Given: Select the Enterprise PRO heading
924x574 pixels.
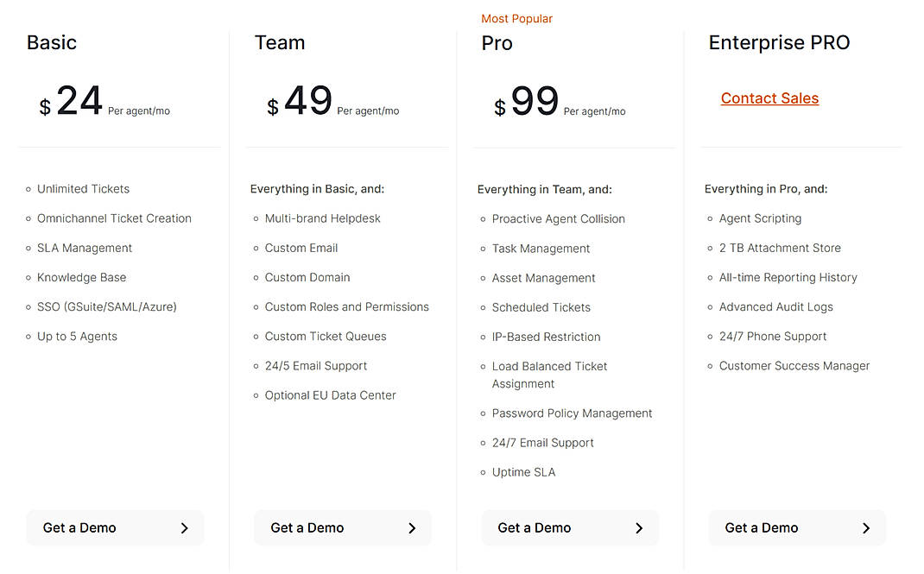Looking at the screenshot, I should pyautogui.click(x=779, y=42).
